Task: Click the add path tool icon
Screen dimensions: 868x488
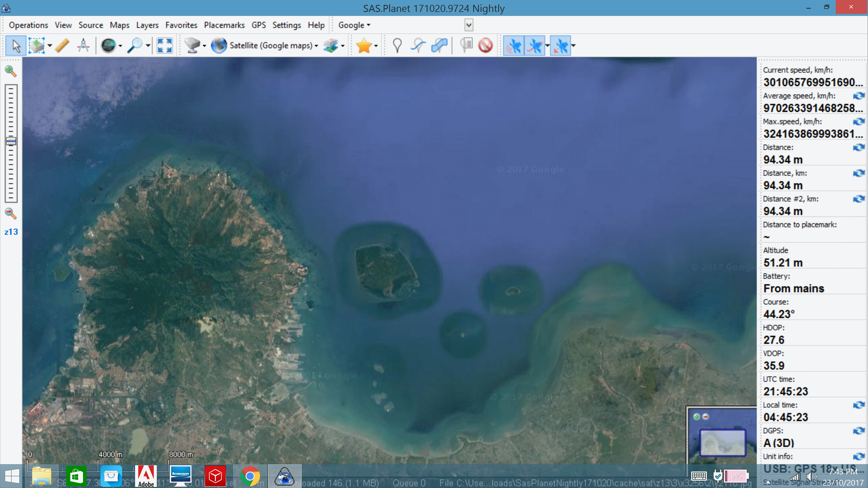Action: click(418, 46)
